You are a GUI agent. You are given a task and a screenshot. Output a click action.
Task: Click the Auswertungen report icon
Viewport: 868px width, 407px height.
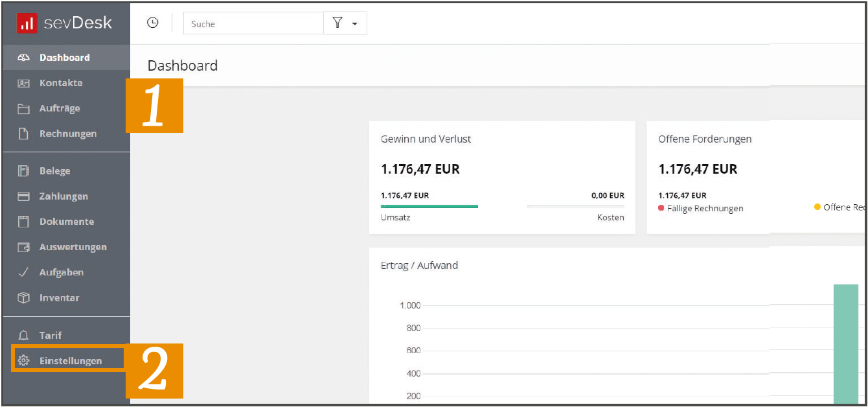click(24, 247)
